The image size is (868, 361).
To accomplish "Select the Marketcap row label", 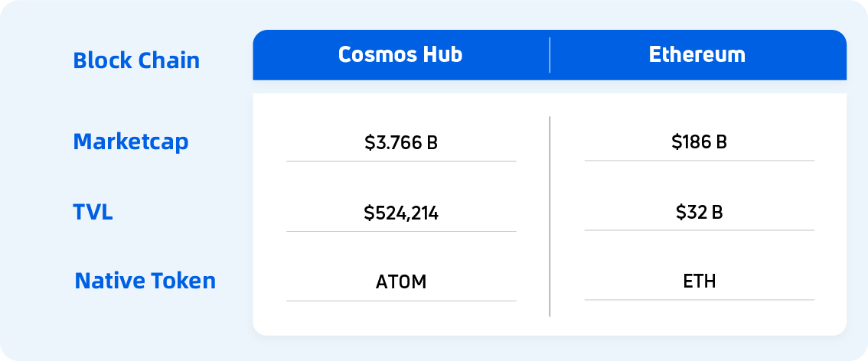I will [131, 141].
